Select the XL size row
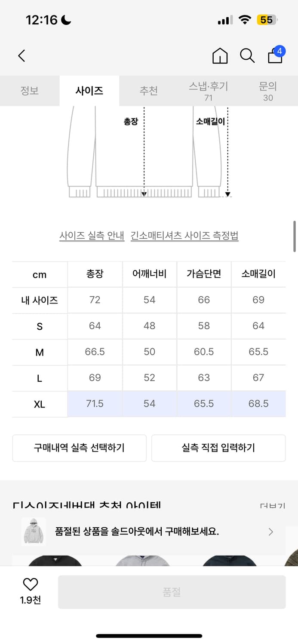This screenshot has height=644, width=298. click(149, 404)
